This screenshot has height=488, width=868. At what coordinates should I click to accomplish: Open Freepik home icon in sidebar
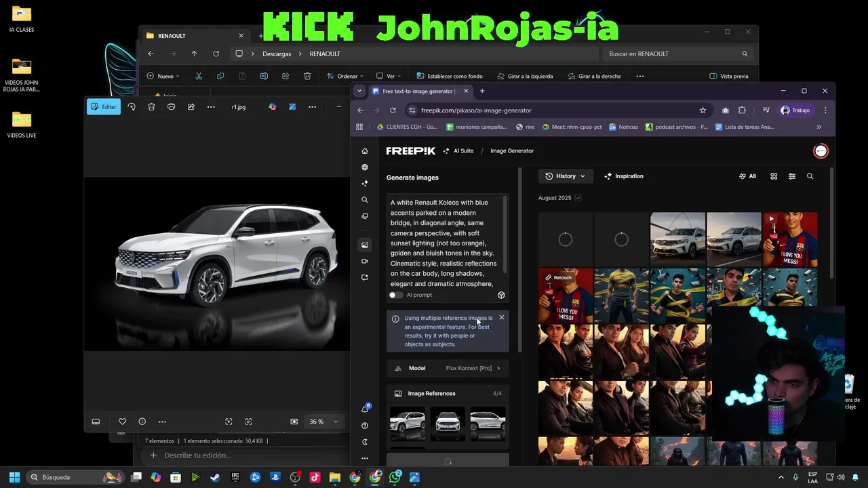tap(365, 151)
